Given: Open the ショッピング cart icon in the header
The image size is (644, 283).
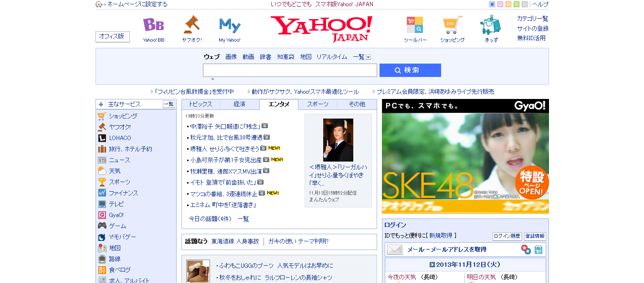Looking at the screenshot, I should click(452, 25).
